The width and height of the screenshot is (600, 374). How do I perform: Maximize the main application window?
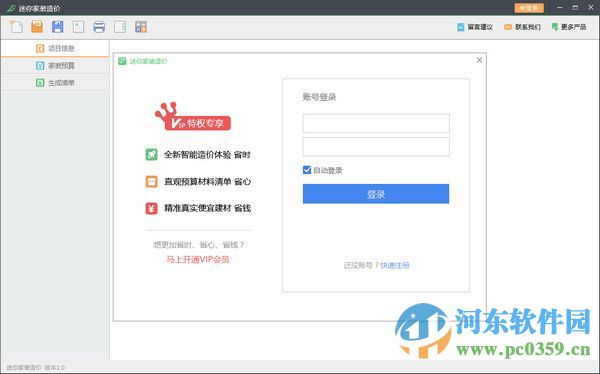tap(575, 8)
